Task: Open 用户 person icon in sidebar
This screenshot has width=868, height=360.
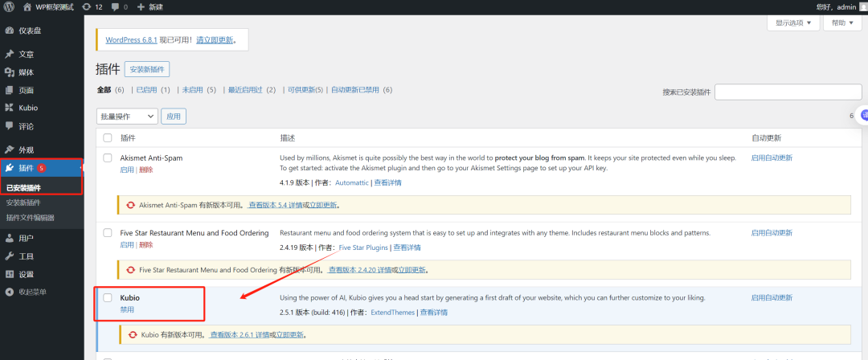Action: click(x=10, y=238)
